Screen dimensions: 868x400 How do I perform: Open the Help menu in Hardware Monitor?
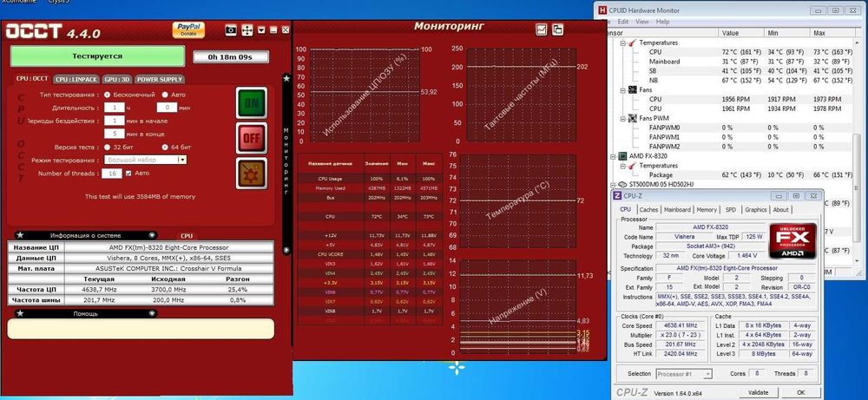(662, 22)
